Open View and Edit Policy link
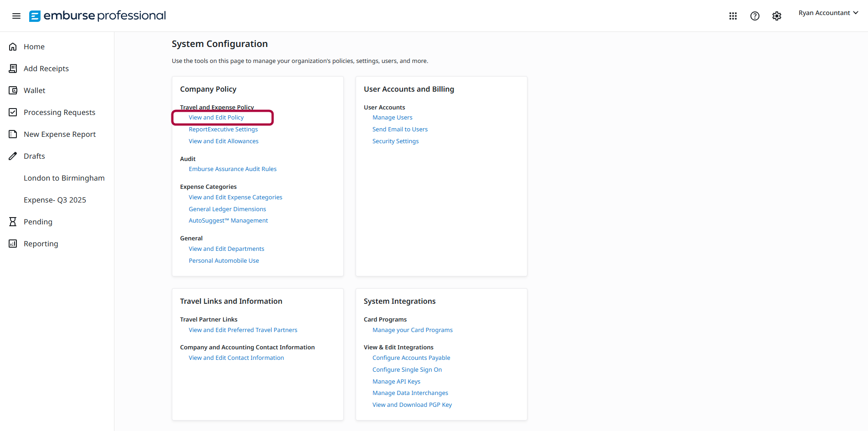Image resolution: width=868 pixels, height=431 pixels. [216, 117]
